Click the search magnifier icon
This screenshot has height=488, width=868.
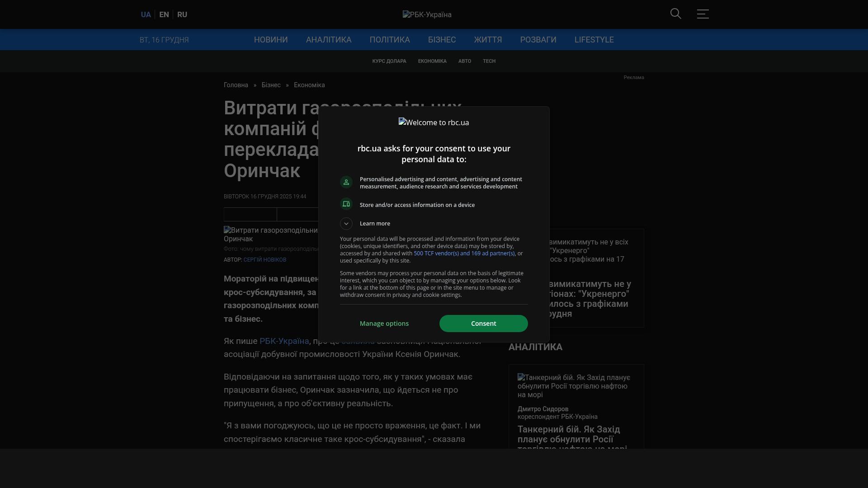pos(675,14)
